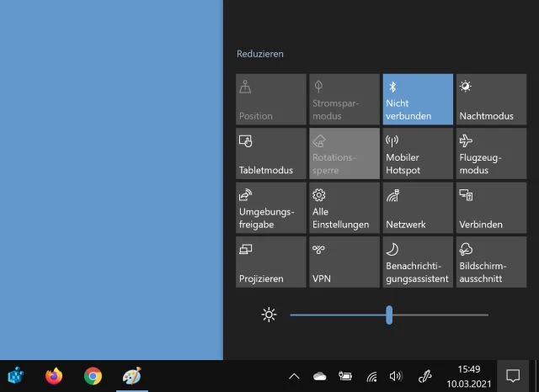Start Bildschirmausschnitt screen snip
539x392 pixels.
[491, 262]
